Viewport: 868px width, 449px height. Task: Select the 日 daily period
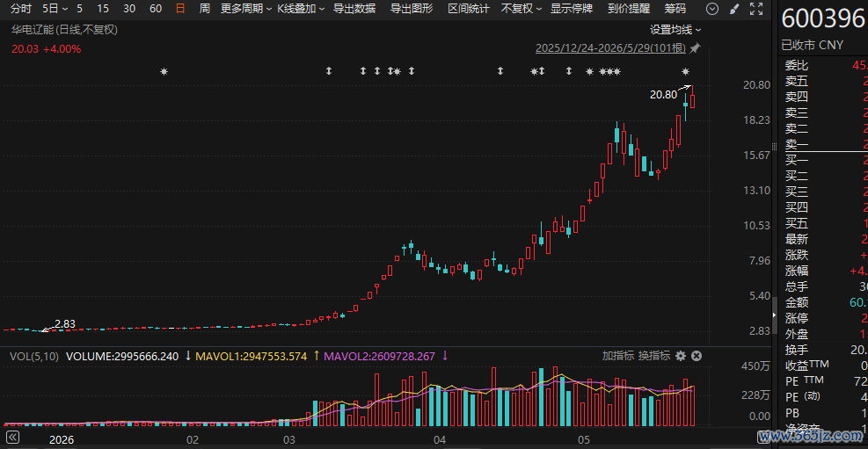pos(180,8)
